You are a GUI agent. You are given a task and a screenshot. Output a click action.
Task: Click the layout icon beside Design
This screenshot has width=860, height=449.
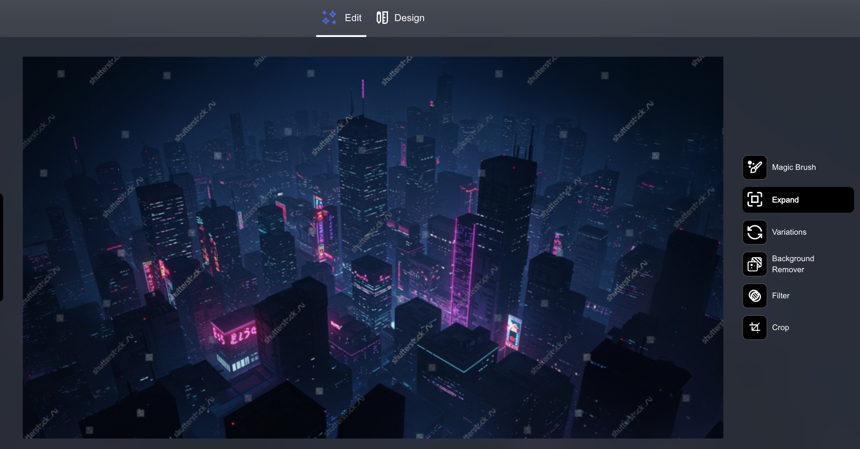[382, 18]
